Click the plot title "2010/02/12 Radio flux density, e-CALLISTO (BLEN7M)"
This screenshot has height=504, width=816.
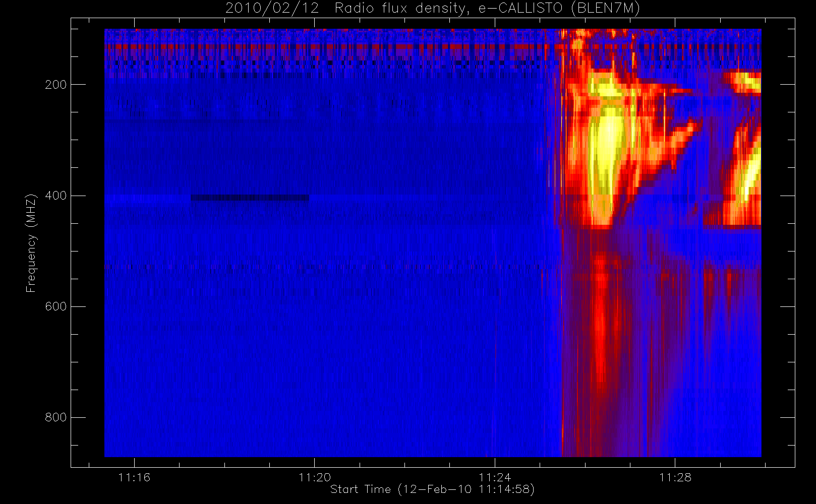(x=432, y=9)
